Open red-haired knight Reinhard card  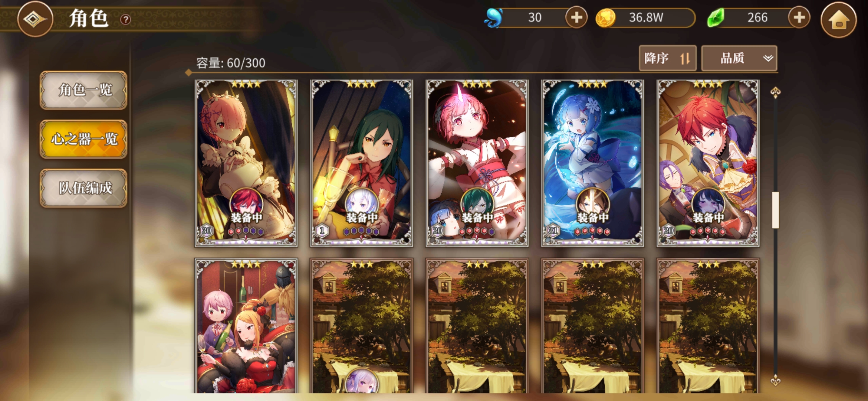point(708,163)
